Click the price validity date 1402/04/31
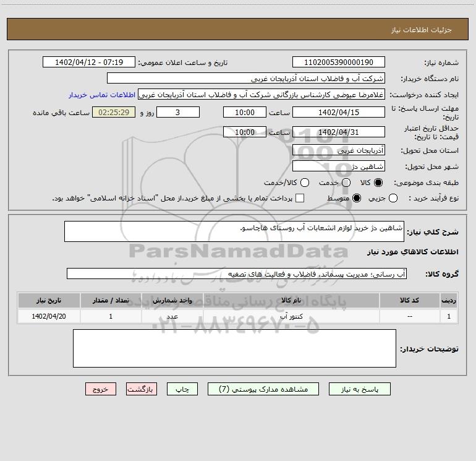This screenshot has width=476, height=461. click(x=339, y=132)
